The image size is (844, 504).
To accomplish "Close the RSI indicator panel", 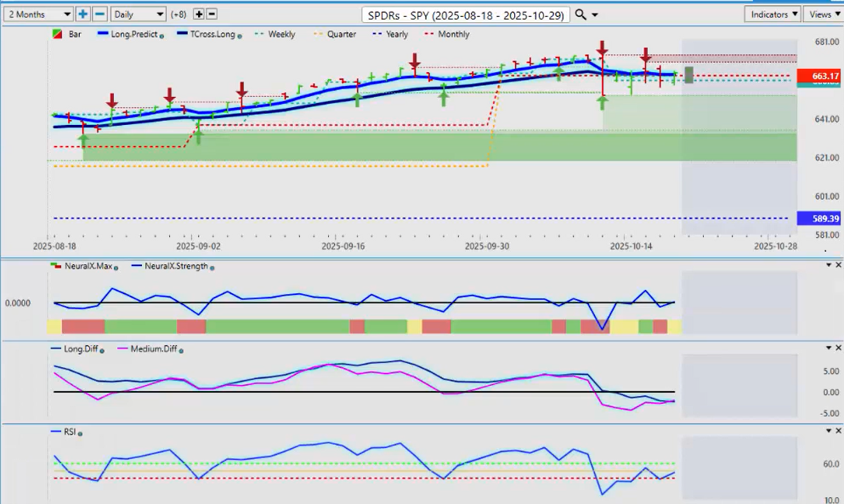I will pos(838,431).
